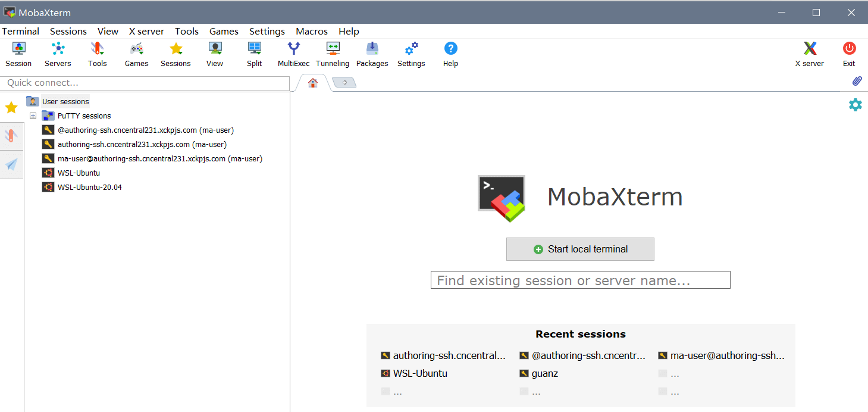
Task: Focus the Quick connect field
Action: (x=145, y=83)
